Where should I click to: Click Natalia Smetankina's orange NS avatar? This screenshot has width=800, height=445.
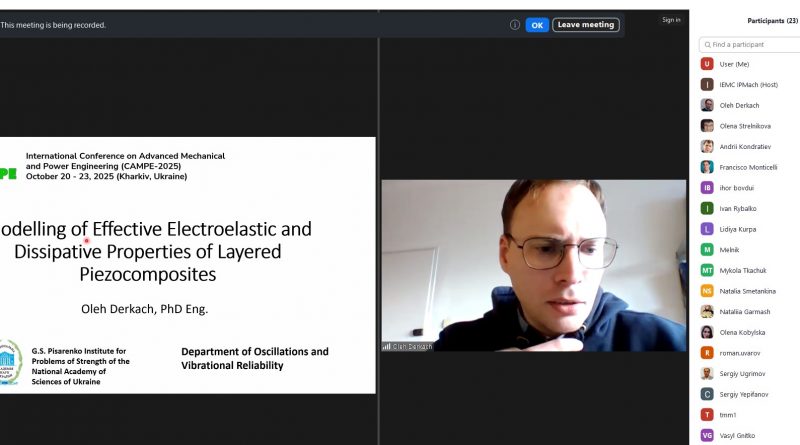[x=707, y=291]
